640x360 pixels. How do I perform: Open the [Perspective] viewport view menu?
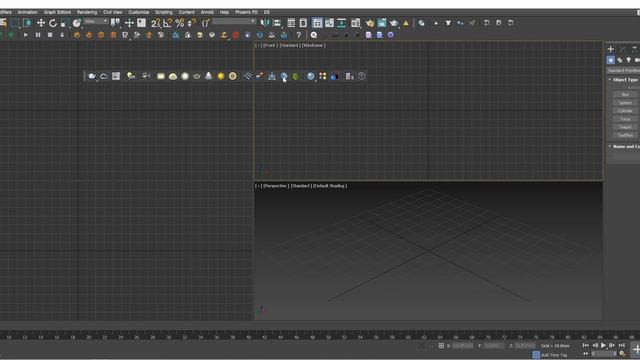tap(275, 186)
